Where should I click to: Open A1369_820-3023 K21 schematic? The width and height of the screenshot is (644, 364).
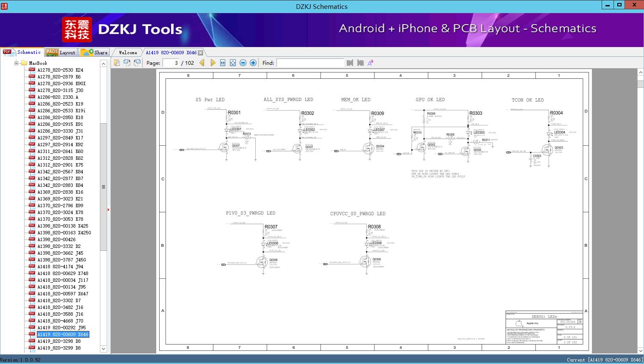[x=60, y=199]
